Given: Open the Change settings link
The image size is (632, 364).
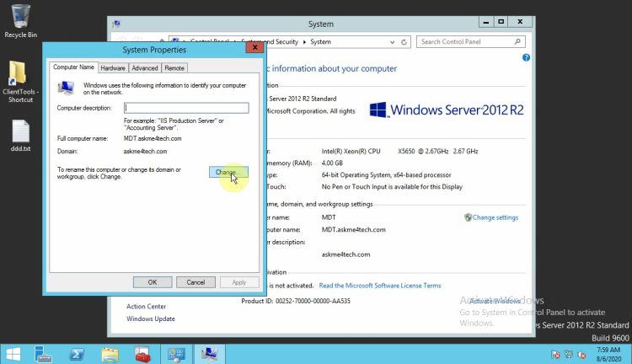Looking at the screenshot, I should tap(495, 217).
